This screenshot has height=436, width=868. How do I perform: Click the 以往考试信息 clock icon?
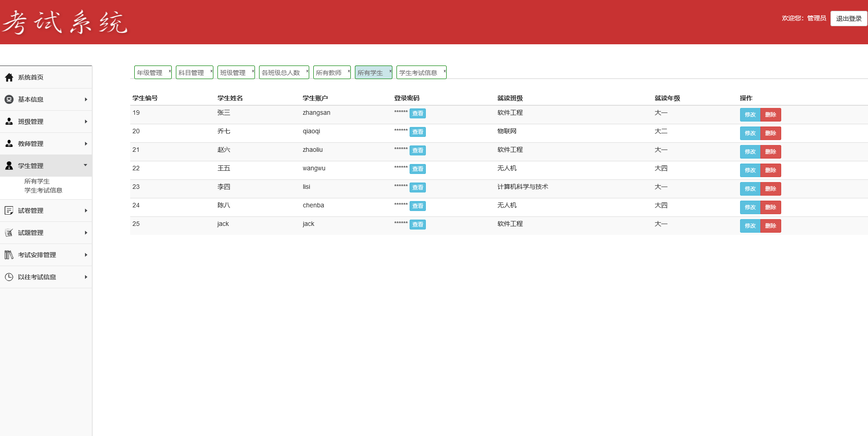tap(9, 277)
